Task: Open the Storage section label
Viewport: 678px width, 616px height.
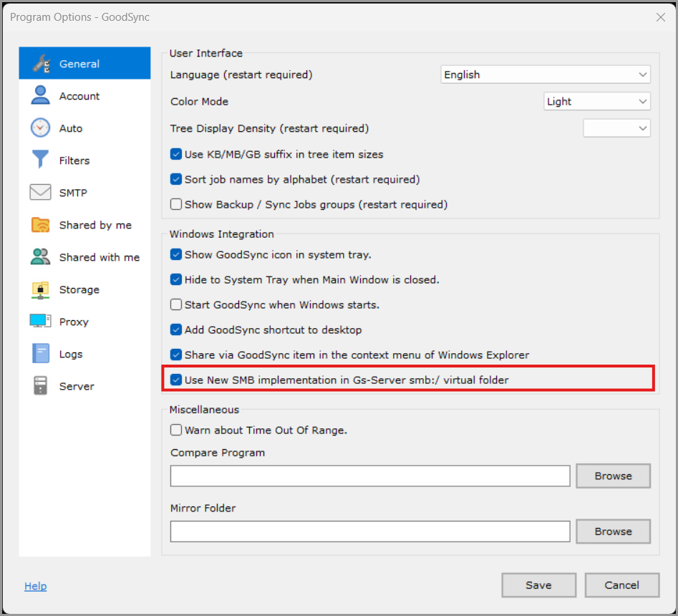Action: pos(79,289)
